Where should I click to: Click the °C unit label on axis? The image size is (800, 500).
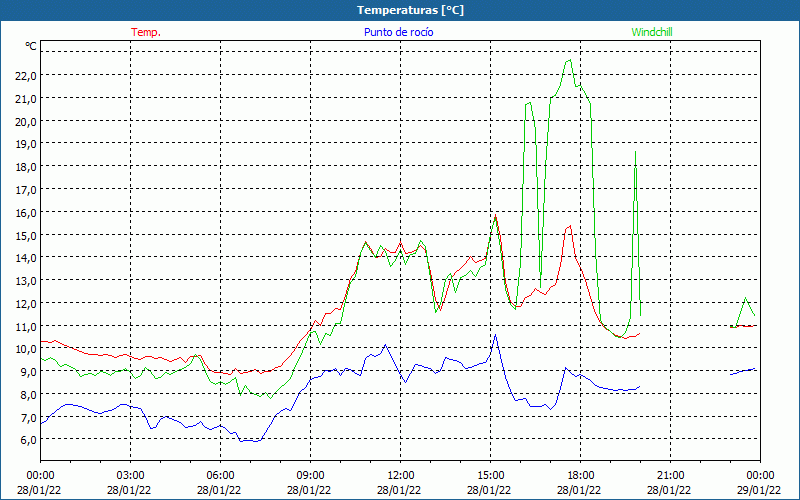coord(31,46)
